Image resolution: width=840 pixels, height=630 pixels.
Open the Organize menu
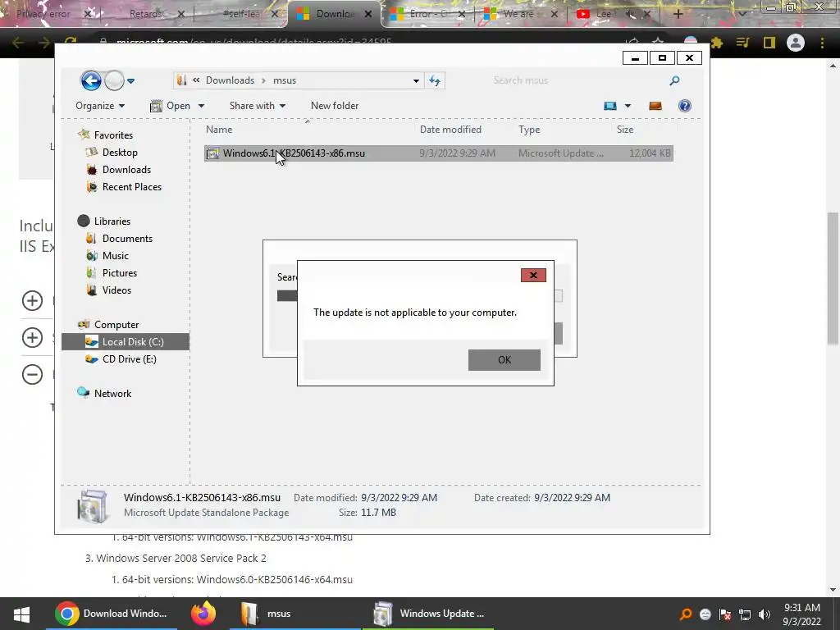coord(100,106)
